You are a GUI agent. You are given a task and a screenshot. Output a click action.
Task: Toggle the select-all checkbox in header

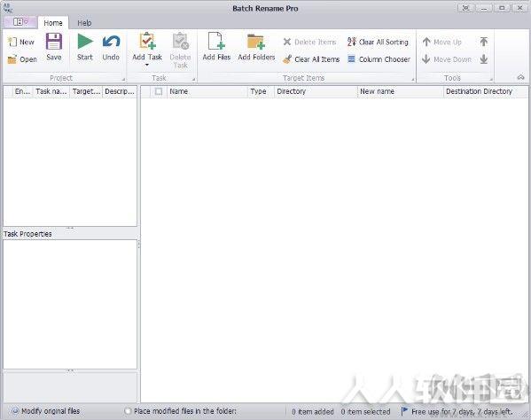click(159, 91)
